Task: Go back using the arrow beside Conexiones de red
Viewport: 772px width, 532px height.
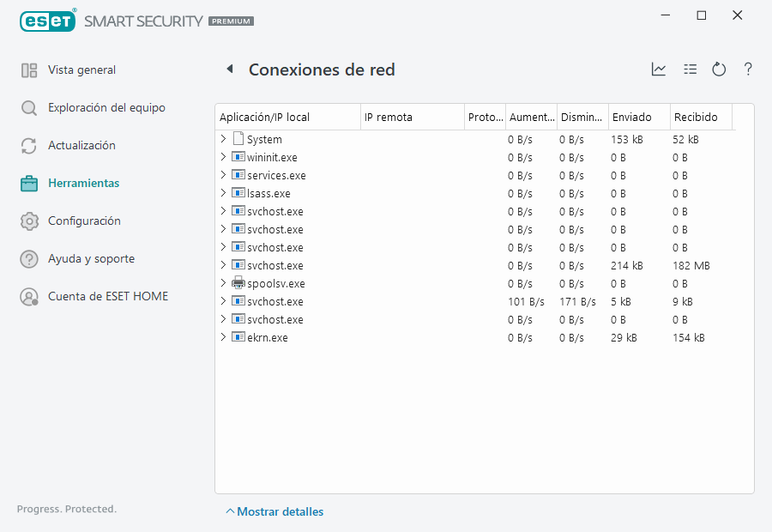Action: click(230, 70)
